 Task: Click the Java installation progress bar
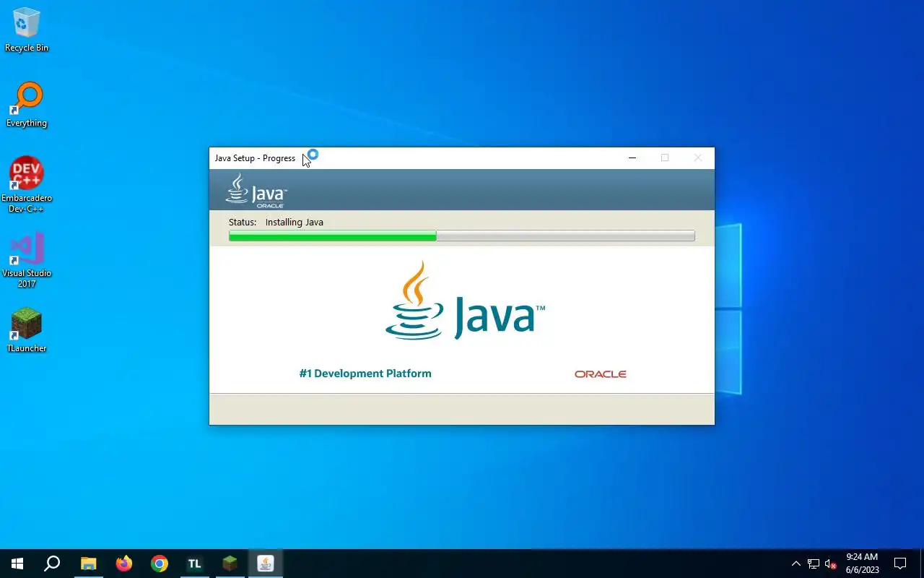pos(462,236)
